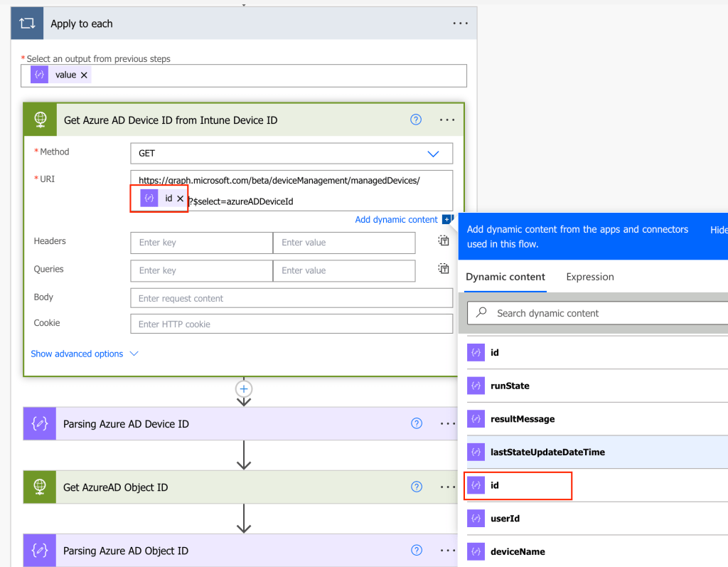This screenshot has width=728, height=567.
Task: Open help for Get AzureAD Object ID
Action: (417, 487)
